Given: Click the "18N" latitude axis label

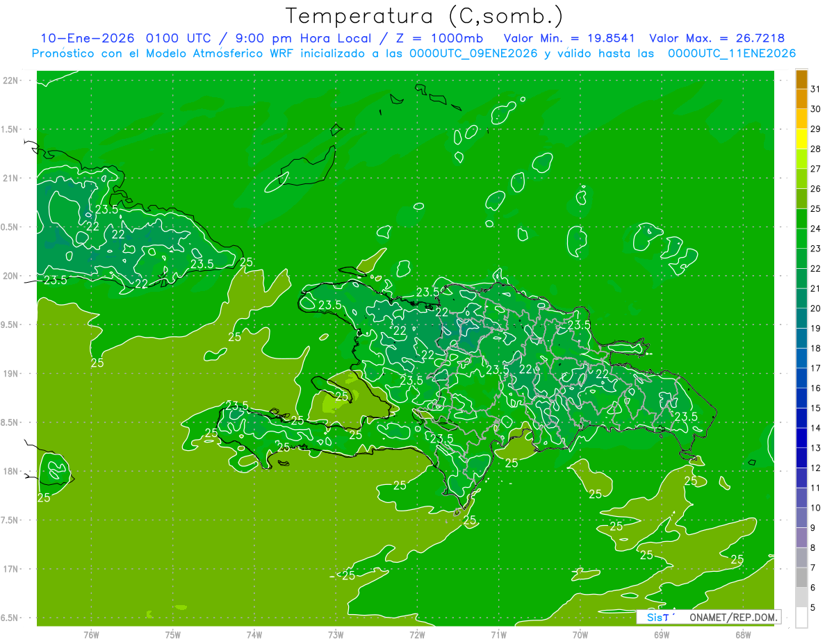Looking at the screenshot, I should (x=11, y=471).
